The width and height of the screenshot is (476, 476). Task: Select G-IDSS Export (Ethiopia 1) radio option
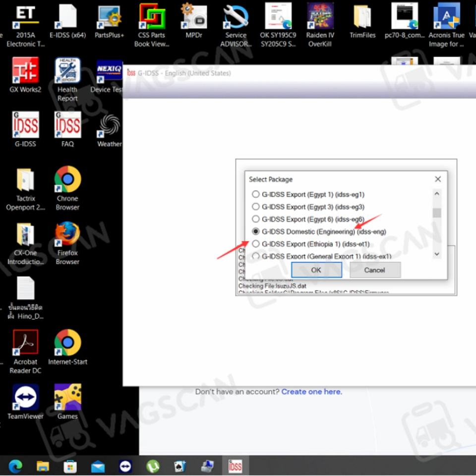click(256, 244)
